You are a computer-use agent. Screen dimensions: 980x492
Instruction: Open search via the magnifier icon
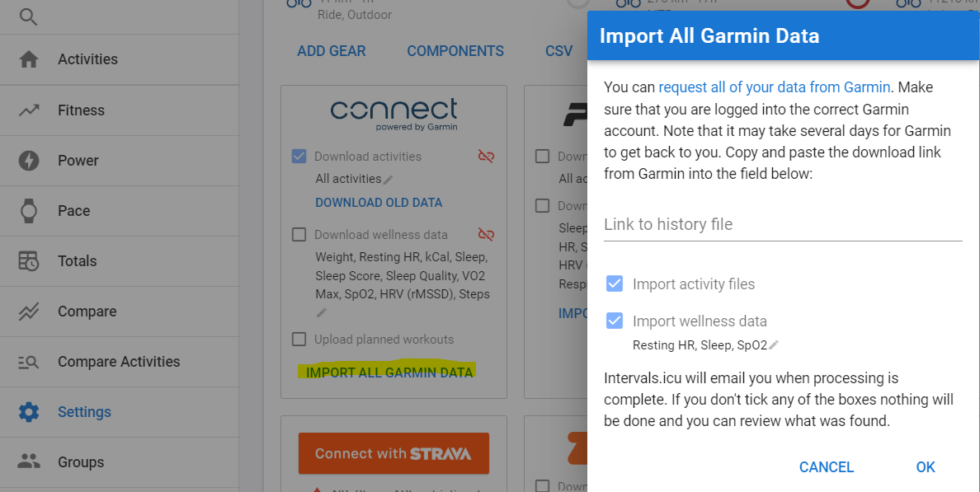pos(28,16)
